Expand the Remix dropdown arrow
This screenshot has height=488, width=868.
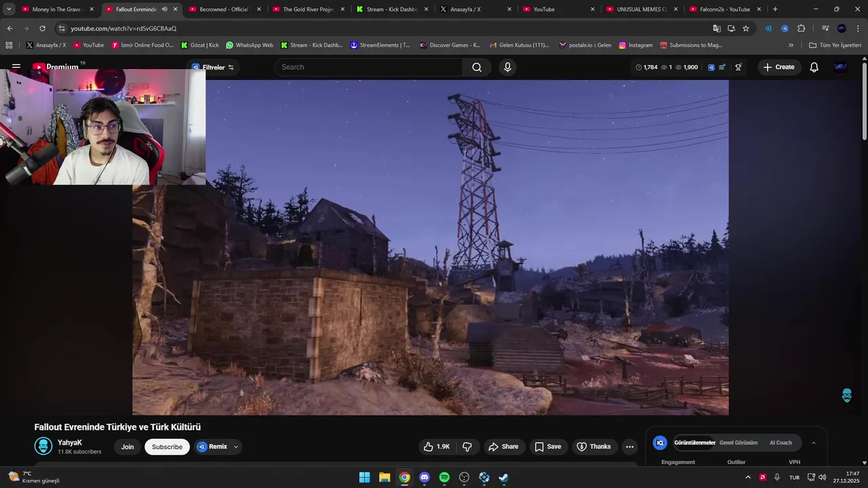236,447
